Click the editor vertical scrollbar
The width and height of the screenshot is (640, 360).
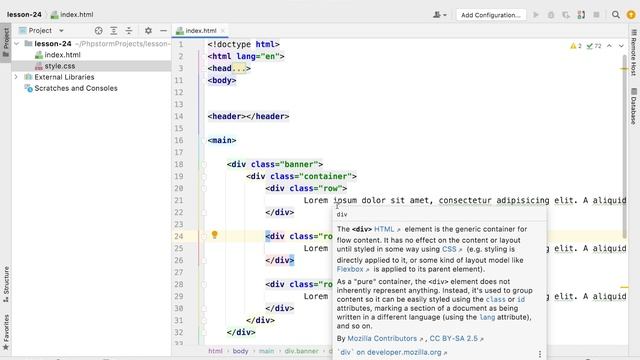point(624,147)
